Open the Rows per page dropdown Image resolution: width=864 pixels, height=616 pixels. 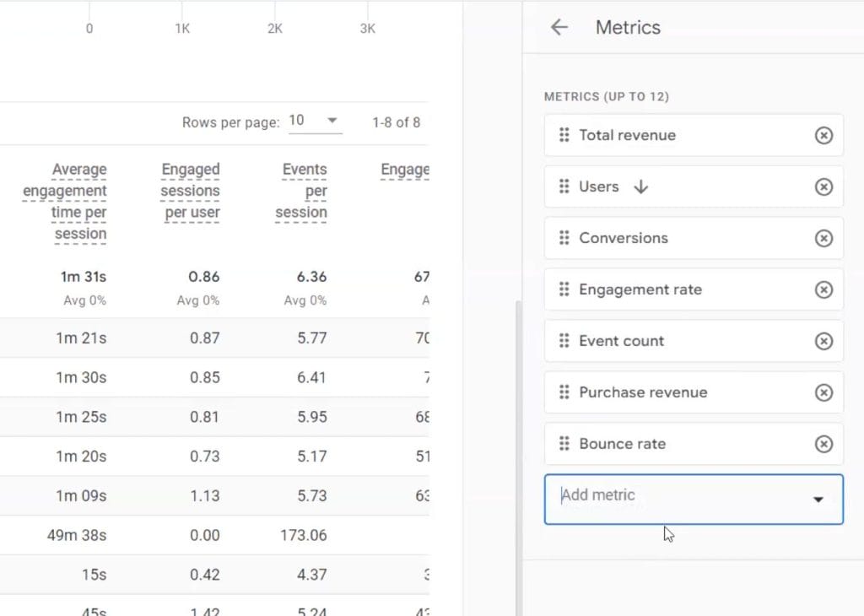[316, 121]
